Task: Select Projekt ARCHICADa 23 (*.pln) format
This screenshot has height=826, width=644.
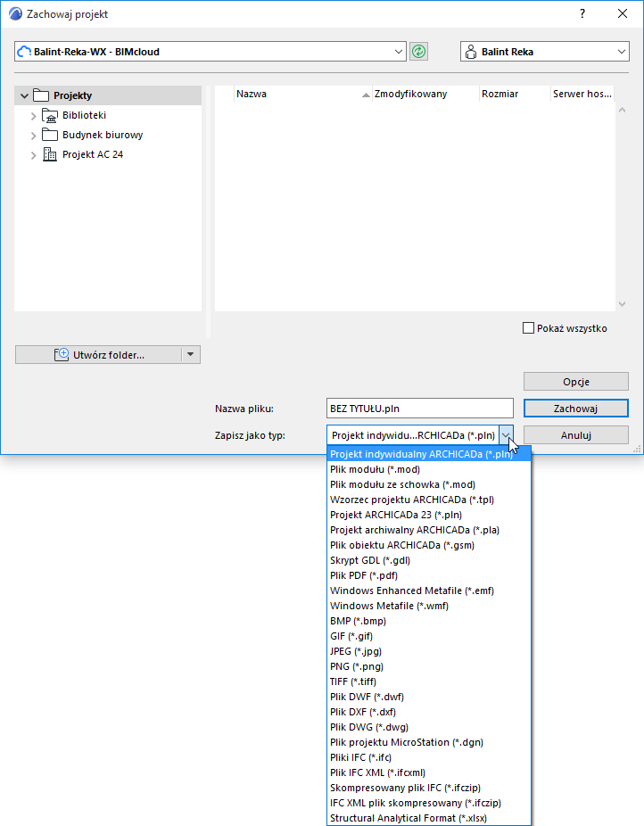Action: point(429,515)
